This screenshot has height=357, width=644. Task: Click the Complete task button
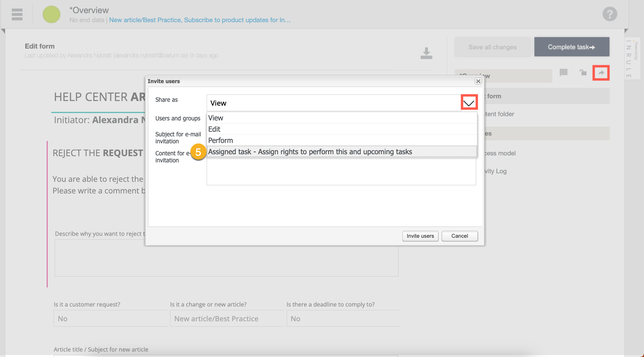pos(571,47)
